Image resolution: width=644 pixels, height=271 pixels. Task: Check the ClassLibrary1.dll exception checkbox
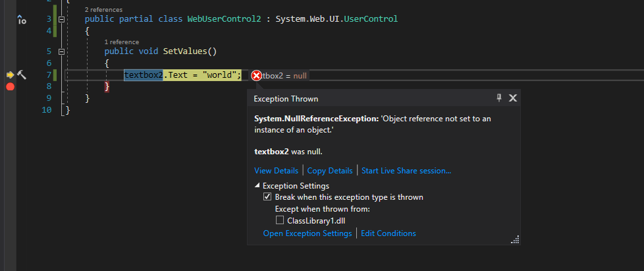(x=280, y=220)
